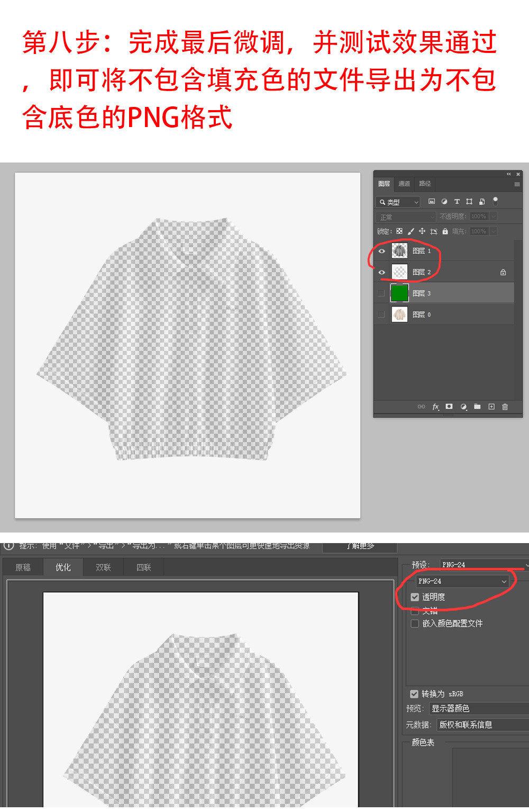Click the add layer style fx icon
The width and height of the screenshot is (529, 812).
pos(436,407)
